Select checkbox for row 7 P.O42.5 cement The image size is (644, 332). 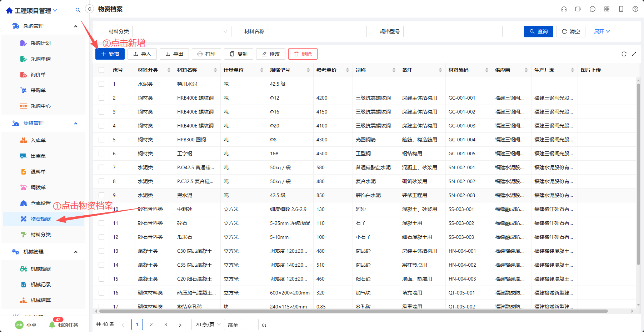click(101, 167)
